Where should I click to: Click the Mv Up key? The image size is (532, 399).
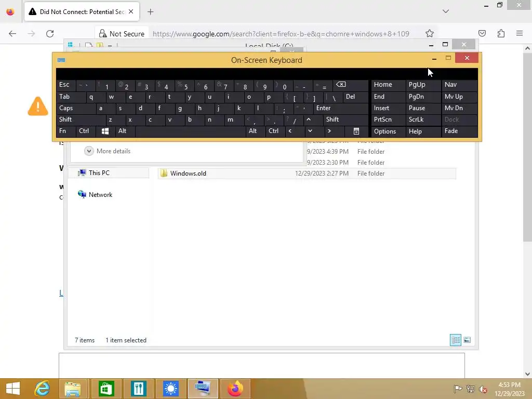(x=459, y=97)
